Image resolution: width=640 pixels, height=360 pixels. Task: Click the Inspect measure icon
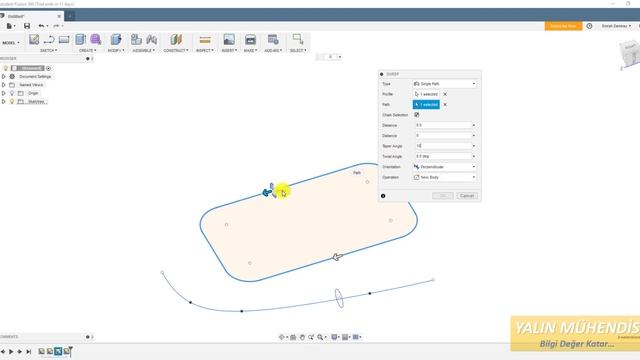point(205,40)
